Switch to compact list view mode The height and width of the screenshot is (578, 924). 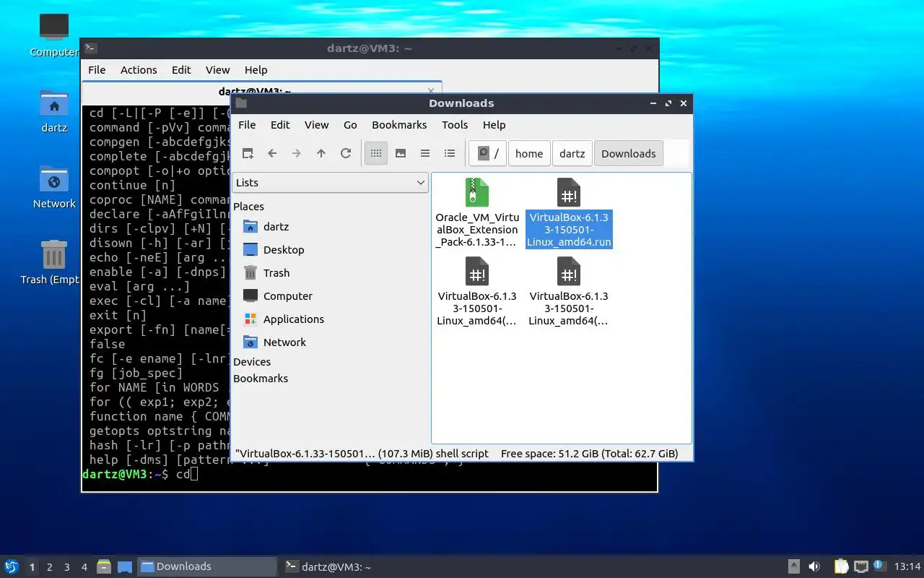click(425, 153)
